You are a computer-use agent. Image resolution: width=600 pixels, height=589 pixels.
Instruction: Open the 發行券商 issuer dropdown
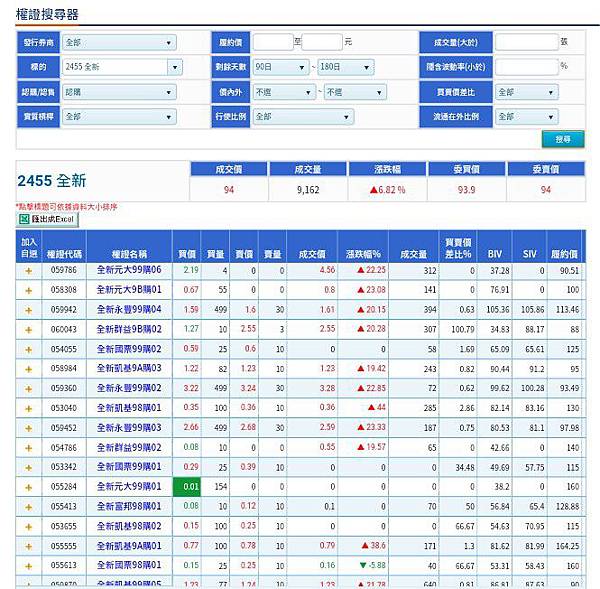(119, 42)
